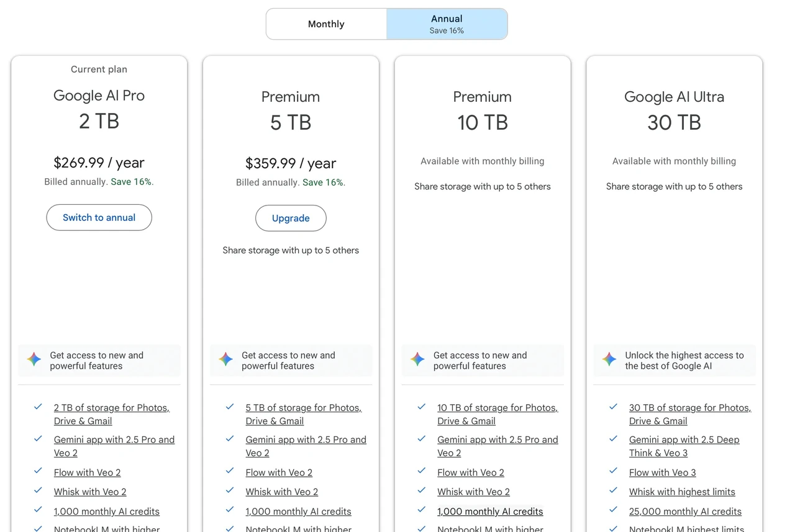Viewport: 795px width, 532px height.
Task: Select Annual Save 16% billing option
Action: (447, 24)
